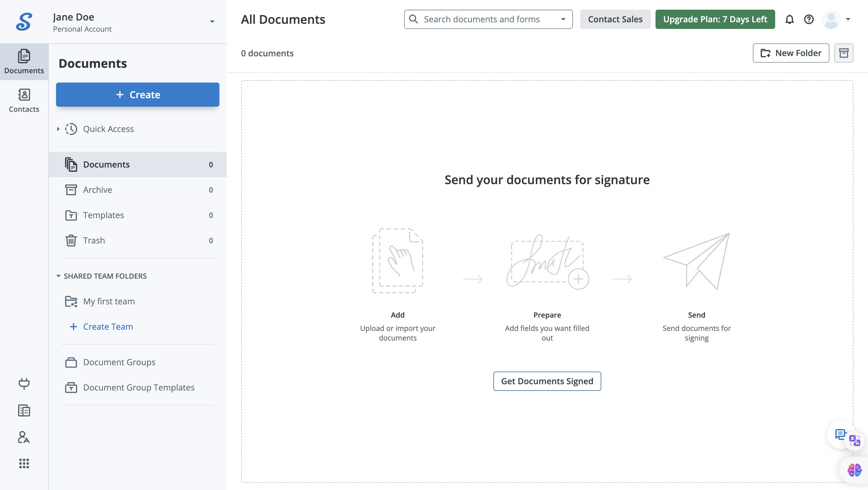Open the notifications bell
The width and height of the screenshot is (868, 490).
pyautogui.click(x=790, y=20)
